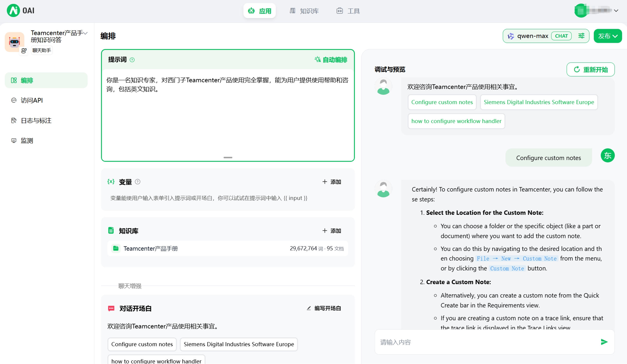Image resolution: width=627 pixels, height=364 pixels.
Task: Click the Teamcenter robot app icon
Action: [14, 42]
